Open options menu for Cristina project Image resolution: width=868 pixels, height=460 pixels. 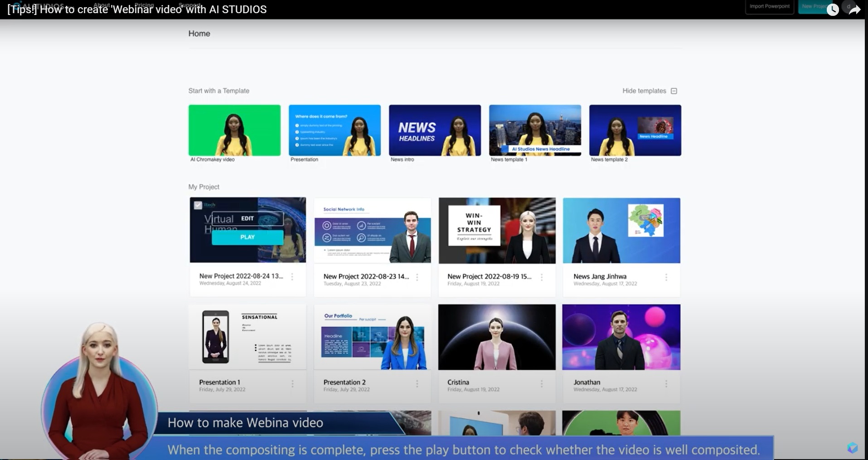(x=542, y=384)
